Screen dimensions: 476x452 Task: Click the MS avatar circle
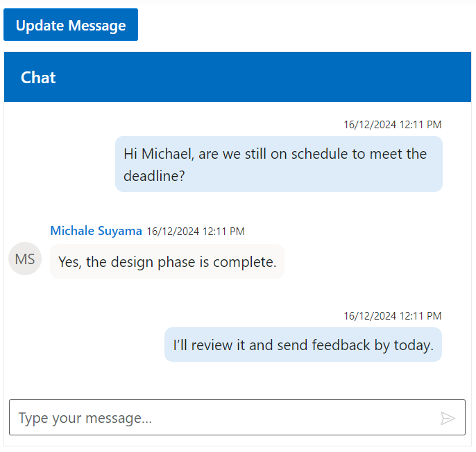point(25,259)
